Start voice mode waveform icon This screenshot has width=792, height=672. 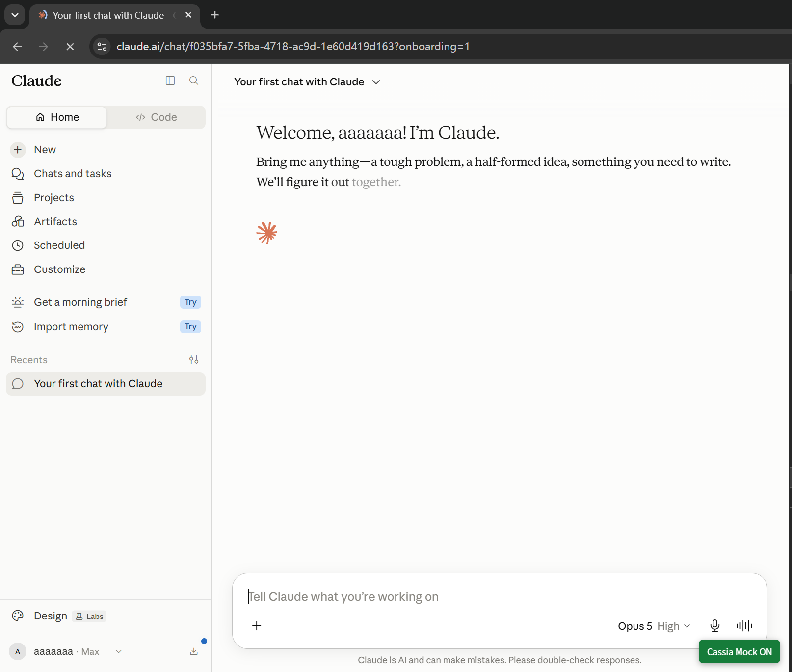pos(744,626)
